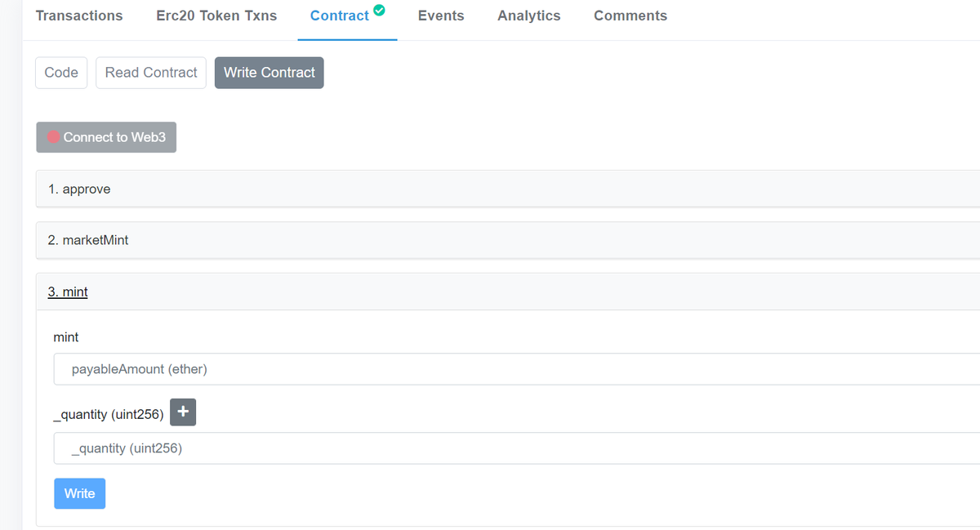Select the Write Contract view
The width and height of the screenshot is (980, 530).
pyautogui.click(x=269, y=72)
